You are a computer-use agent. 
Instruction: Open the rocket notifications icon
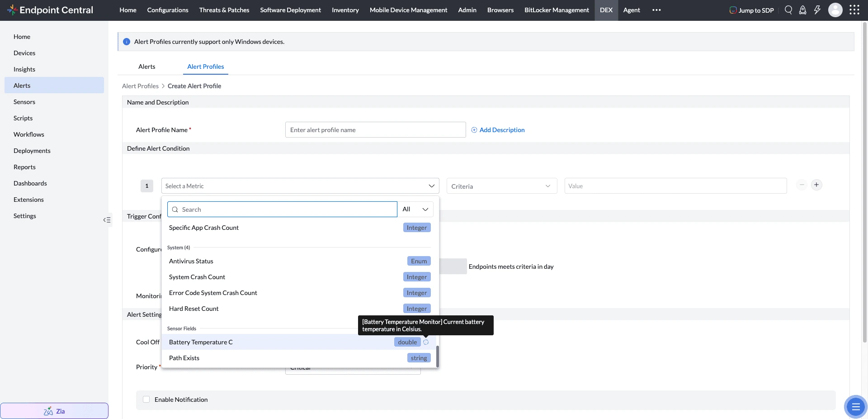click(x=802, y=10)
